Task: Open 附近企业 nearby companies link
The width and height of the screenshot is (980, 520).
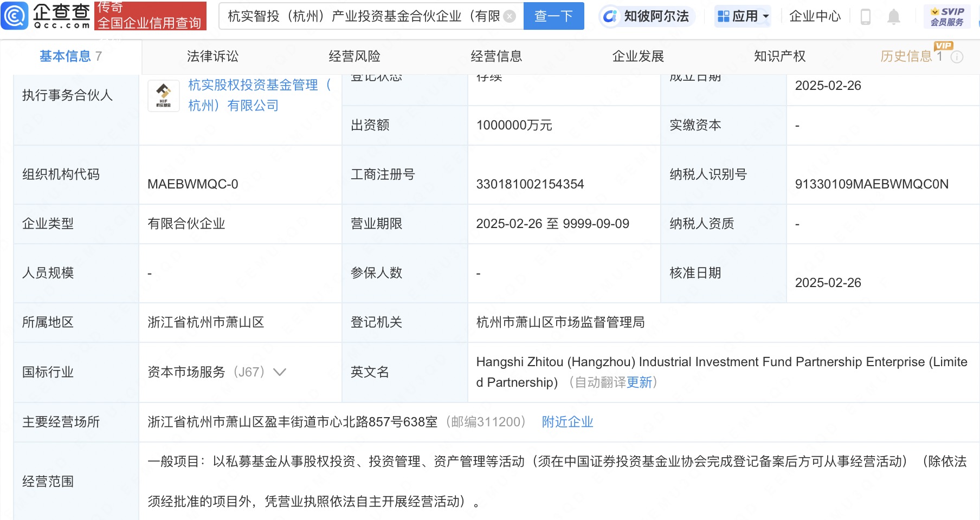Action: click(x=568, y=422)
